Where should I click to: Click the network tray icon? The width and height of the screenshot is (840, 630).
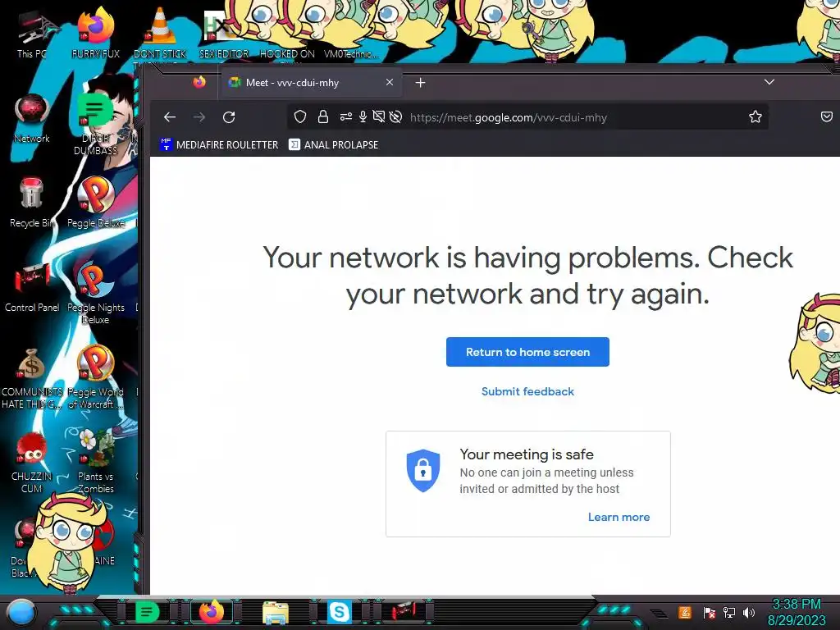(x=729, y=612)
